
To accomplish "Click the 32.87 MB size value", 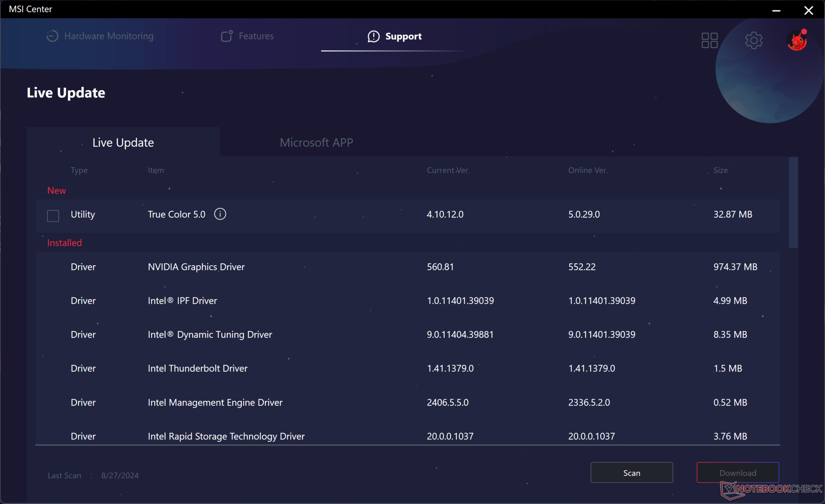I will tap(733, 214).
